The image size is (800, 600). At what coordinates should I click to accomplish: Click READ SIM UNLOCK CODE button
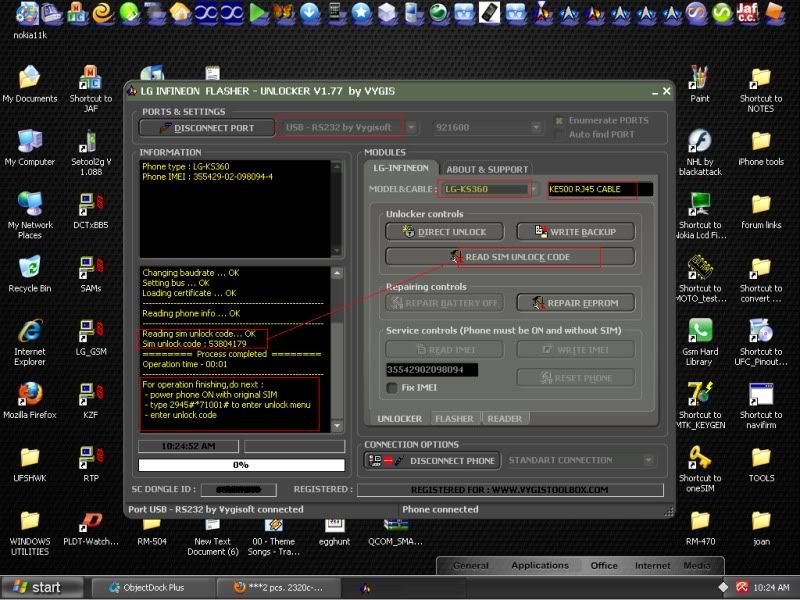(x=510, y=257)
